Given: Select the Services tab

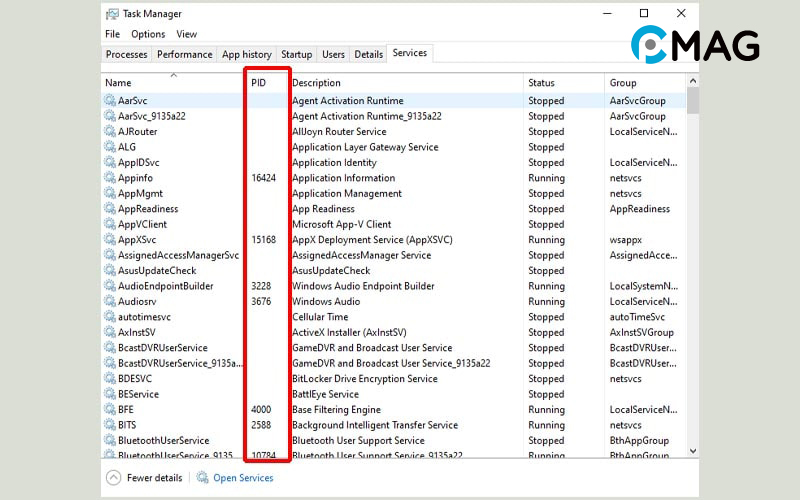Looking at the screenshot, I should click(410, 53).
